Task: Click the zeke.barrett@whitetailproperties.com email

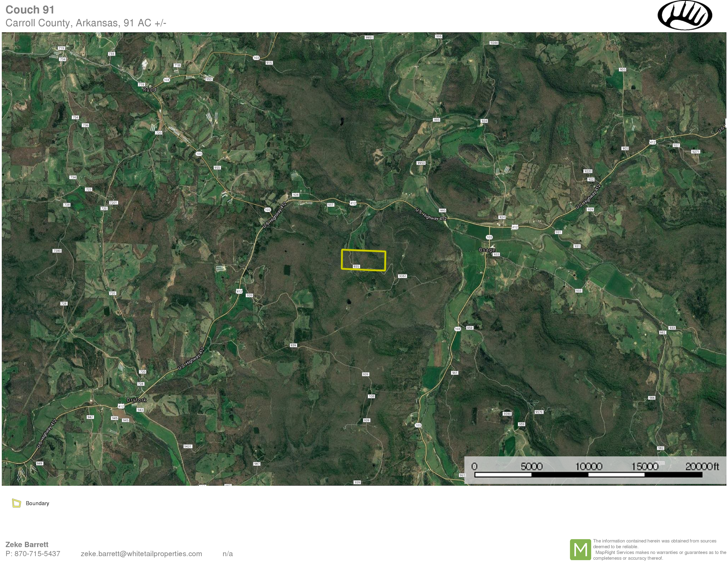Action: click(x=141, y=554)
